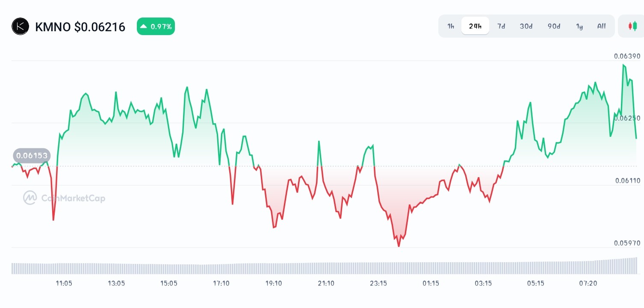Click the 0.05970 y-axis label
644x308 pixels.
coord(627,243)
